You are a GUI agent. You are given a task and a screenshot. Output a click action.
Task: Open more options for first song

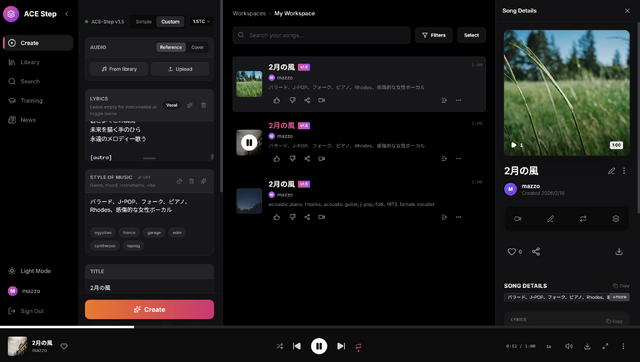pos(459,100)
